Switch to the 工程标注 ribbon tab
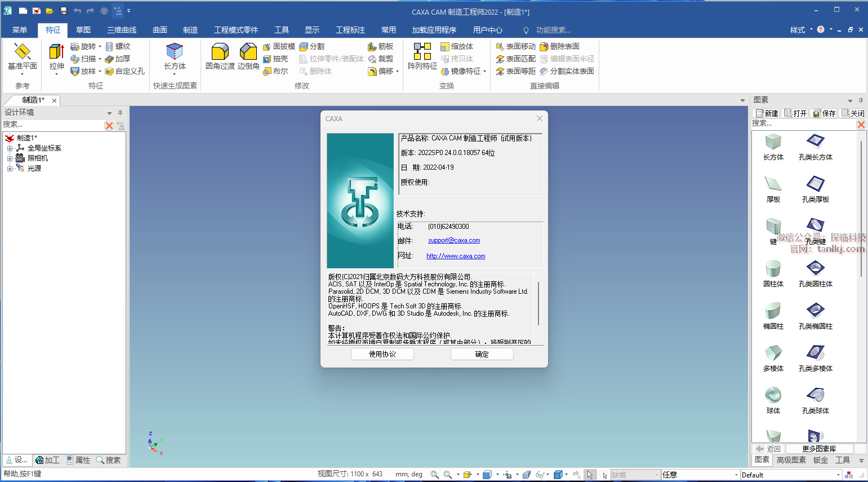The image size is (868, 482). click(350, 30)
